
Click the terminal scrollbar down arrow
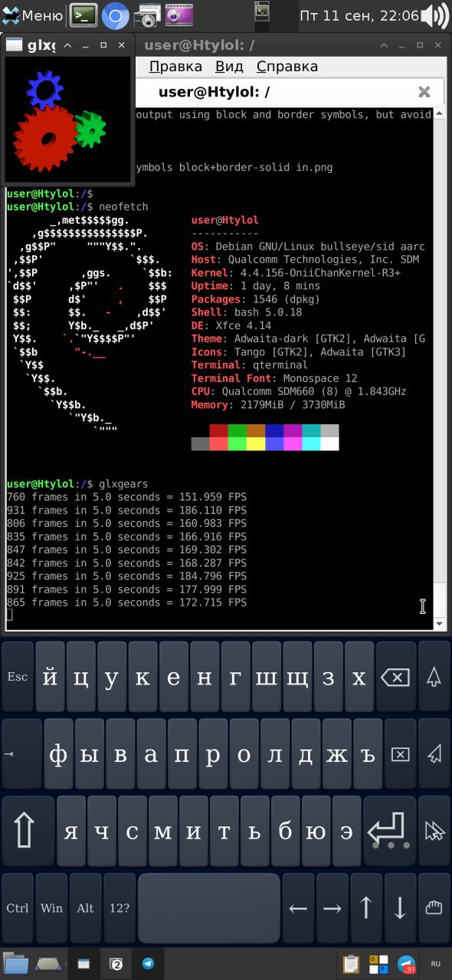point(439,624)
